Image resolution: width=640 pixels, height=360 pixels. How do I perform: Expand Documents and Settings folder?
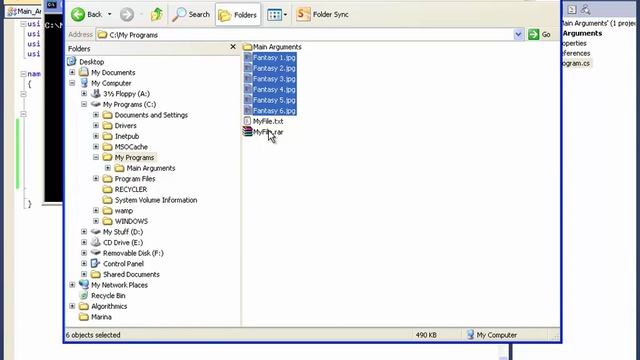[x=96, y=115]
